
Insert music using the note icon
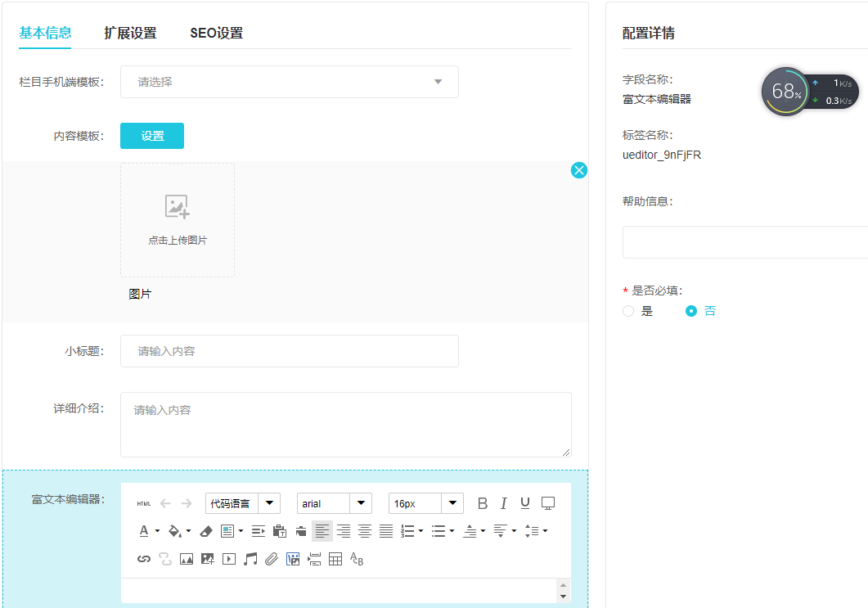[x=250, y=559]
